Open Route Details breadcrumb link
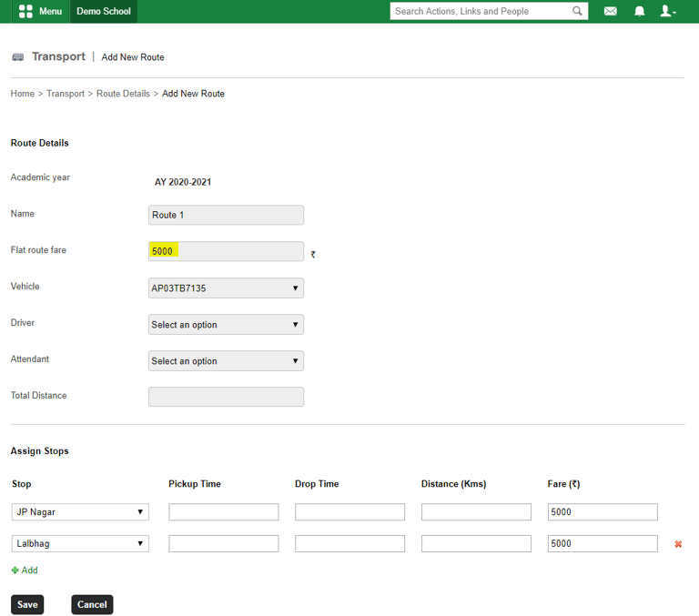 tap(123, 94)
